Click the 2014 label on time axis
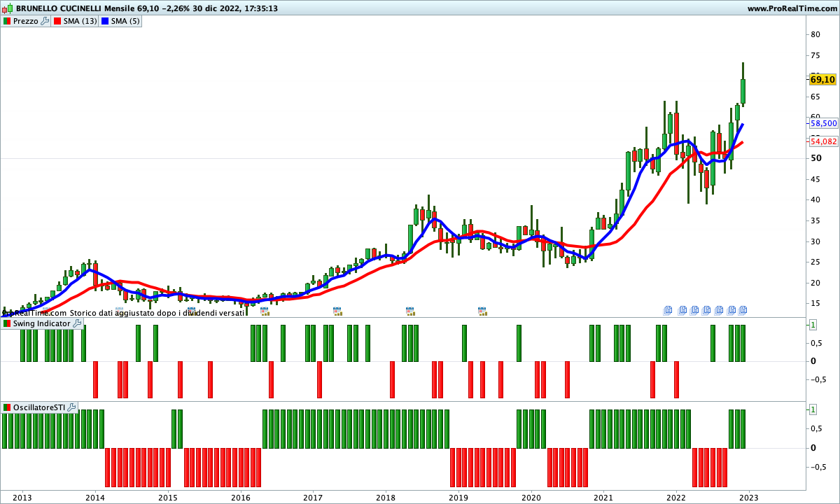Viewport: 840px width, 504px height. pyautogui.click(x=95, y=498)
